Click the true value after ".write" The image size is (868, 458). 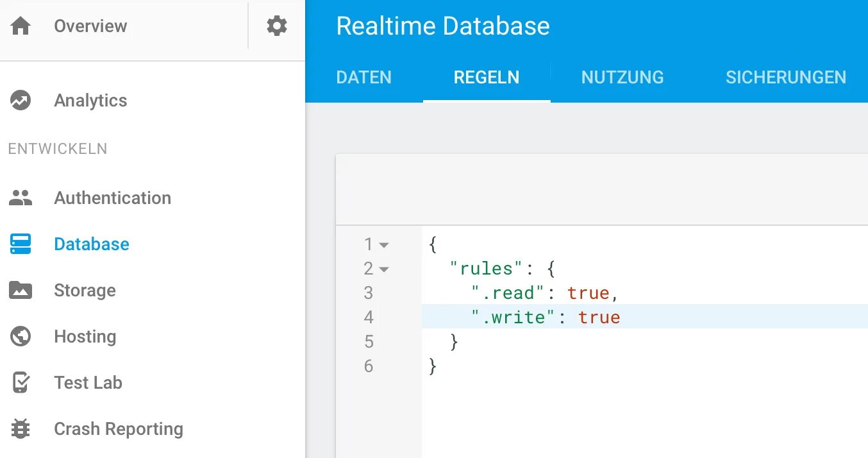point(599,318)
